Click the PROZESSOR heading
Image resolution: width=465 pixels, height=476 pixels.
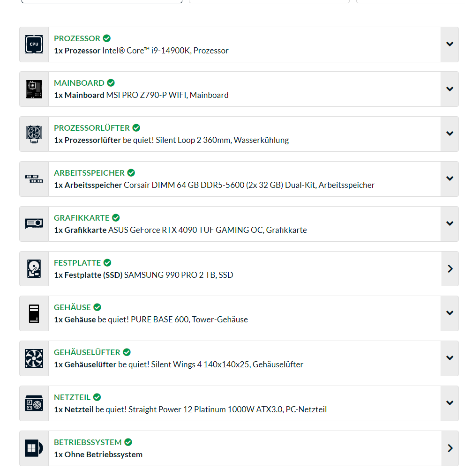77,38
